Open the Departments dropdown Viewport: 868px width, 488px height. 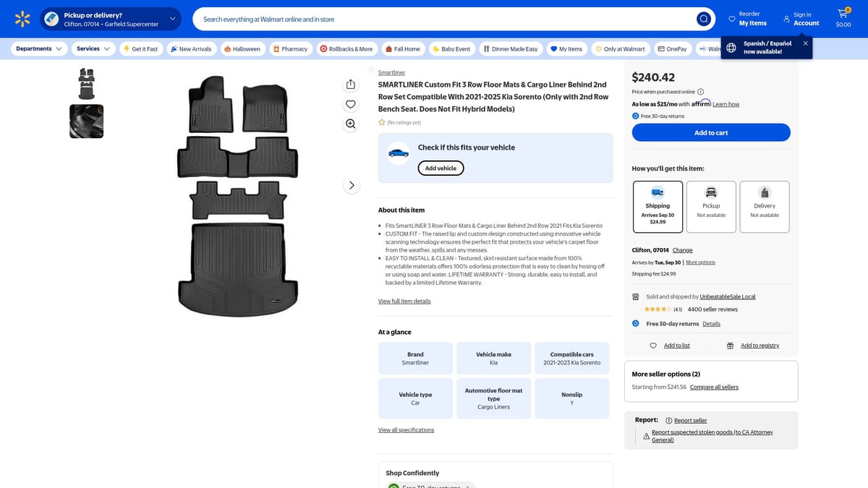tap(39, 49)
